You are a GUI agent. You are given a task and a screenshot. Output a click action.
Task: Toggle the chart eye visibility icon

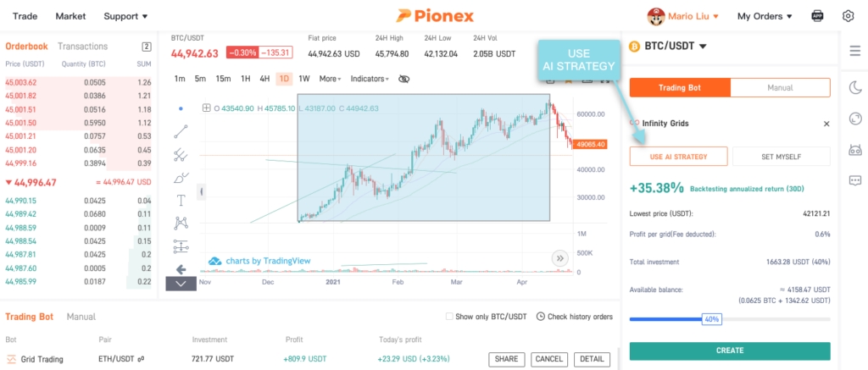(x=403, y=79)
